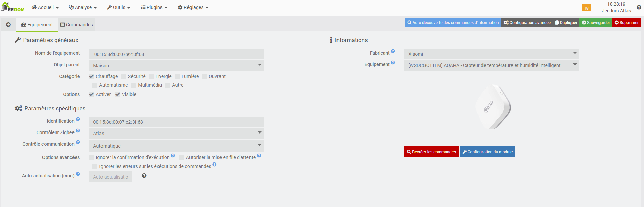Click help icon beside Identification label
This screenshot has height=207, width=644.
[78, 119]
